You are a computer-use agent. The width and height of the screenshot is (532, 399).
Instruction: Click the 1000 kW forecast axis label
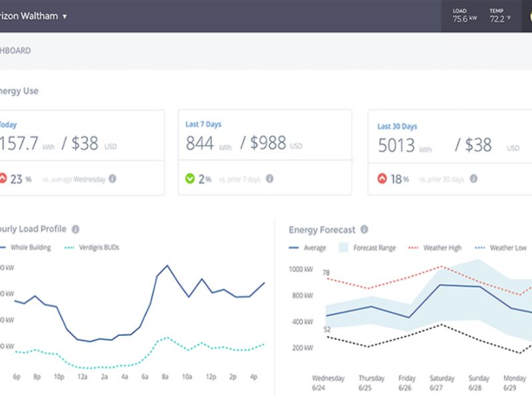point(301,269)
